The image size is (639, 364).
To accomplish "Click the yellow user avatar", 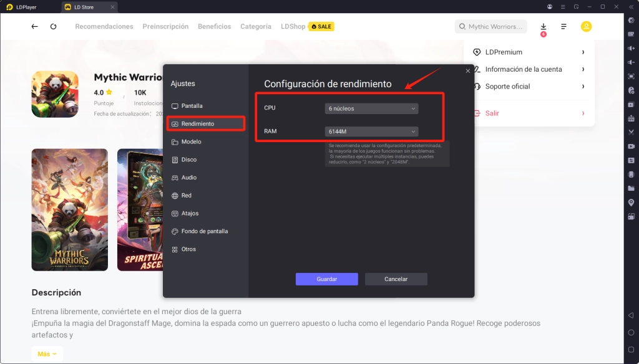I will 586,26.
